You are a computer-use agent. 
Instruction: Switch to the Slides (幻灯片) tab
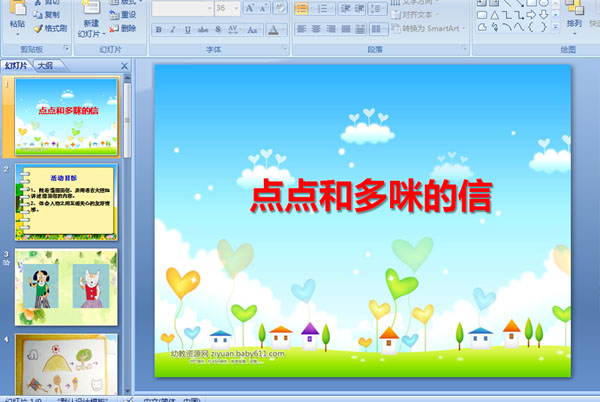[x=17, y=66]
